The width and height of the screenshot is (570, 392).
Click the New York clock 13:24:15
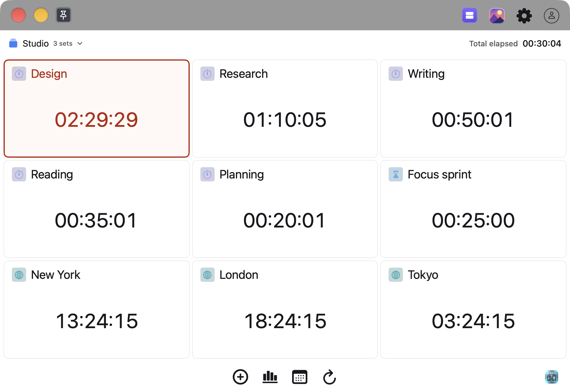(x=96, y=321)
